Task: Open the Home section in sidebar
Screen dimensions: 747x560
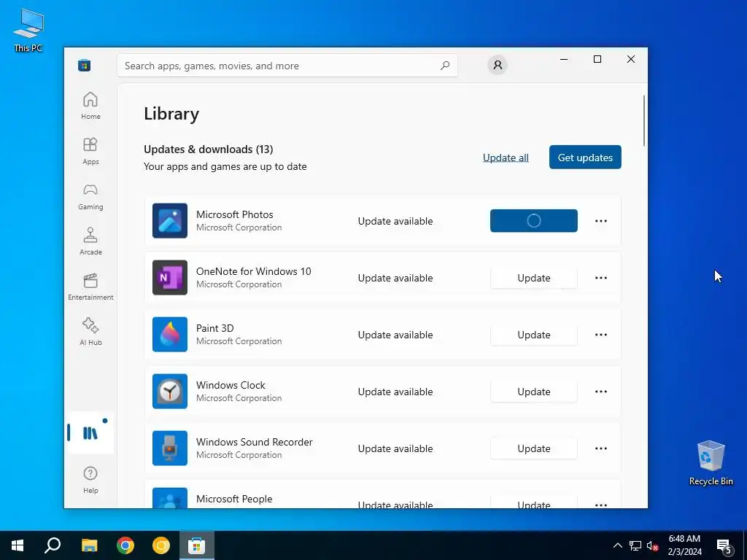Action: [x=90, y=106]
